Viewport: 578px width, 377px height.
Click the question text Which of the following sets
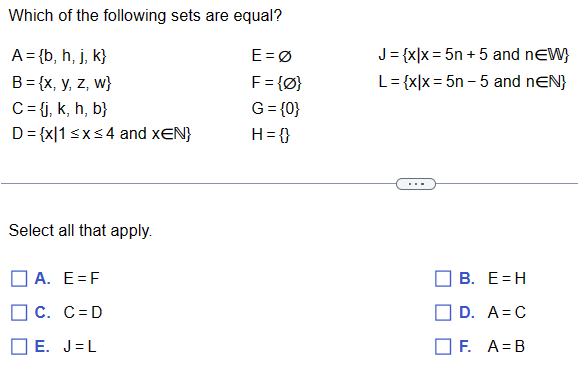point(145,15)
